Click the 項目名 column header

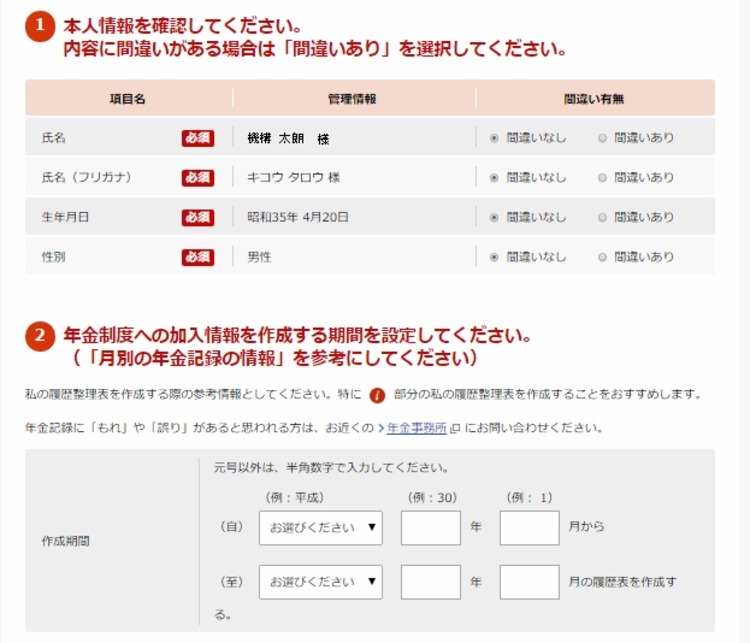pos(127,99)
